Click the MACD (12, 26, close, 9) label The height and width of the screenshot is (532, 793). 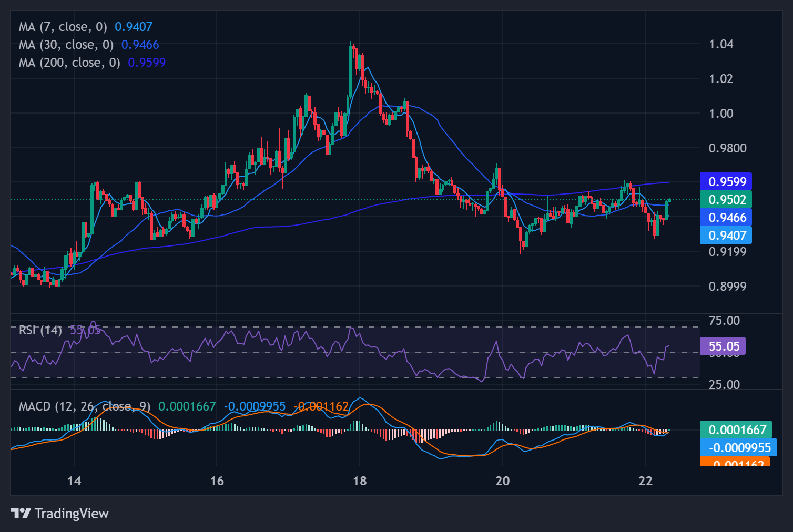[x=84, y=406]
